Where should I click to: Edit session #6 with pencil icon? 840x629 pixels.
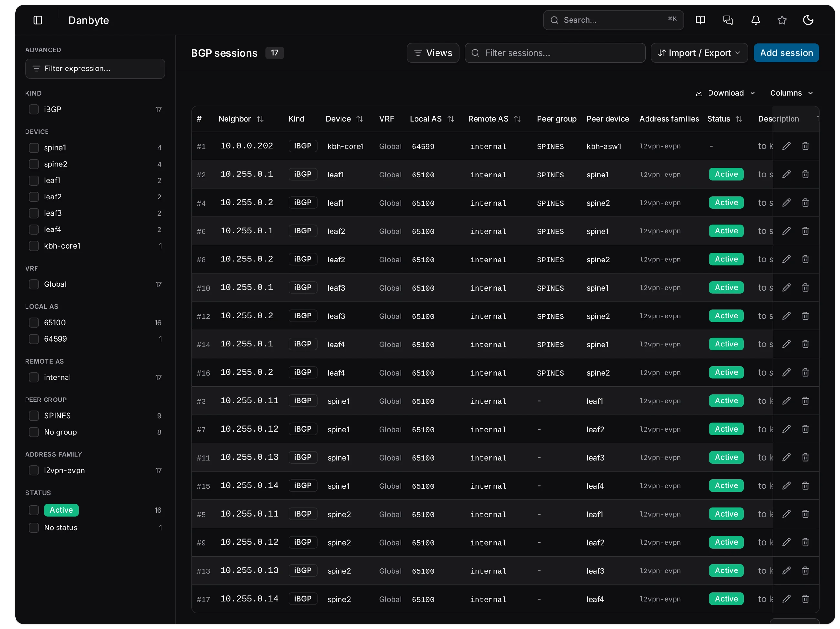coord(786,231)
